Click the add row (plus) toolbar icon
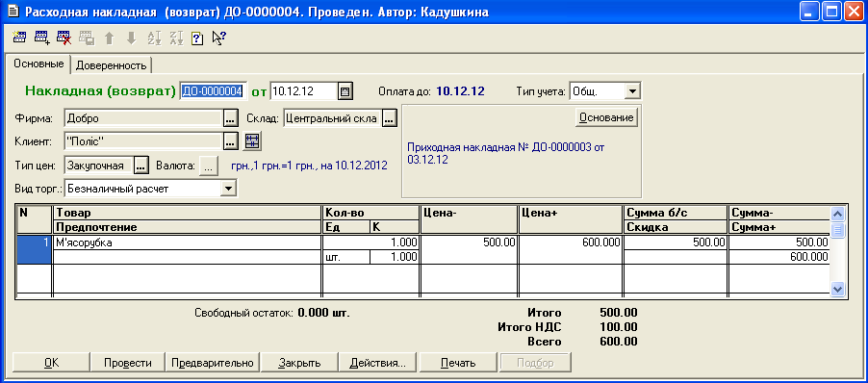Screen dimensions: 868x383 [x=42, y=38]
